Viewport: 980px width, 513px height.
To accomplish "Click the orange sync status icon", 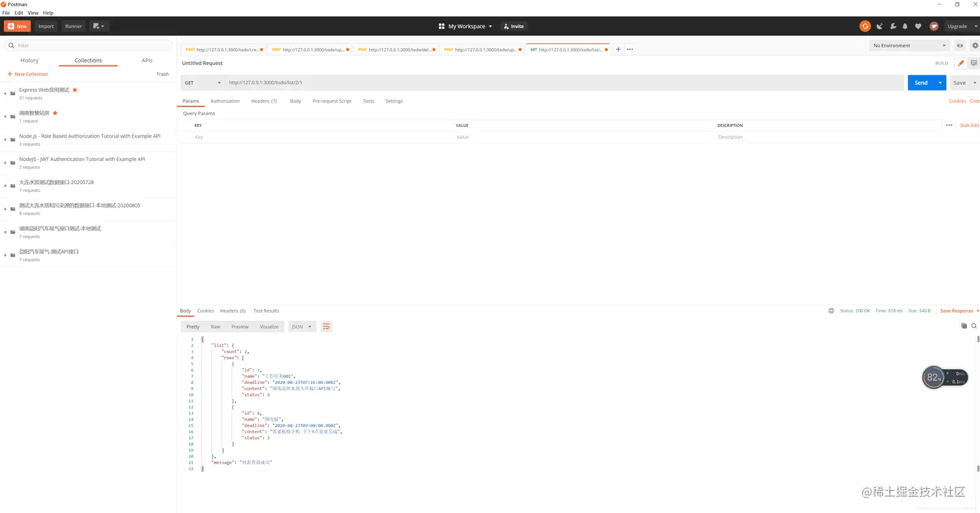I will [x=865, y=26].
